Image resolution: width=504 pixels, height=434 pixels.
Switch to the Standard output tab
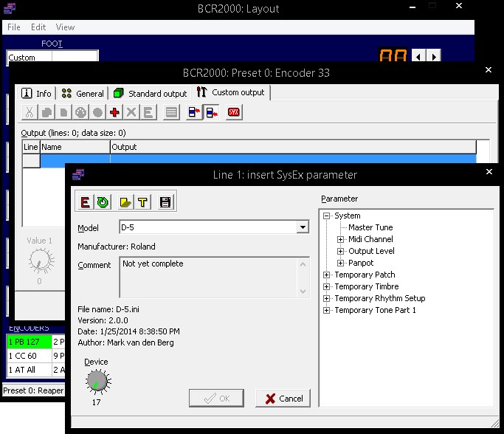pyautogui.click(x=151, y=94)
